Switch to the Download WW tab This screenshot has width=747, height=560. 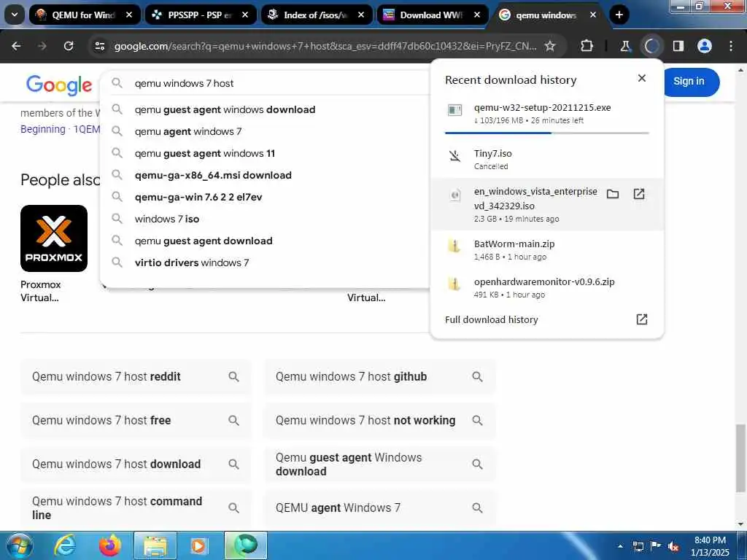431,15
